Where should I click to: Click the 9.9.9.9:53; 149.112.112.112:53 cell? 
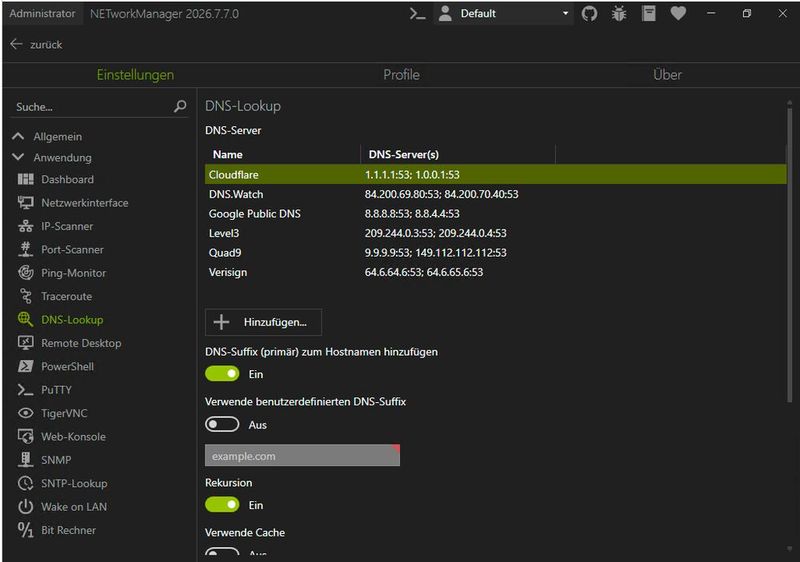coord(435,252)
